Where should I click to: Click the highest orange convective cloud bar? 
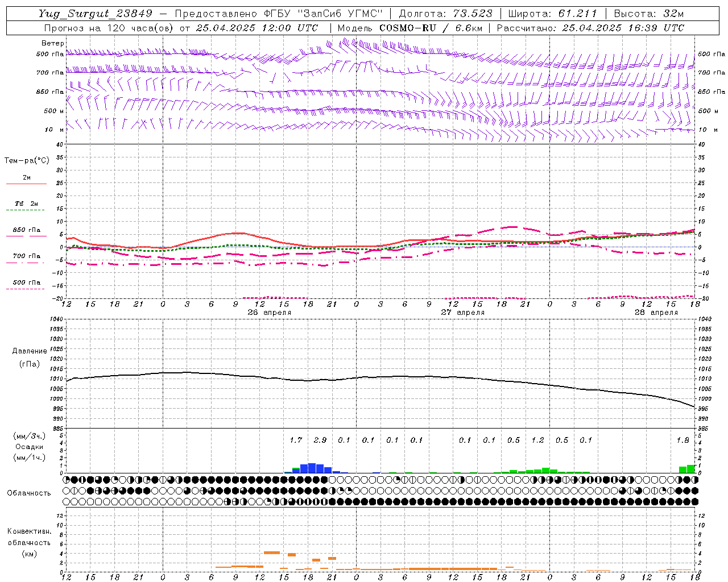271,552
